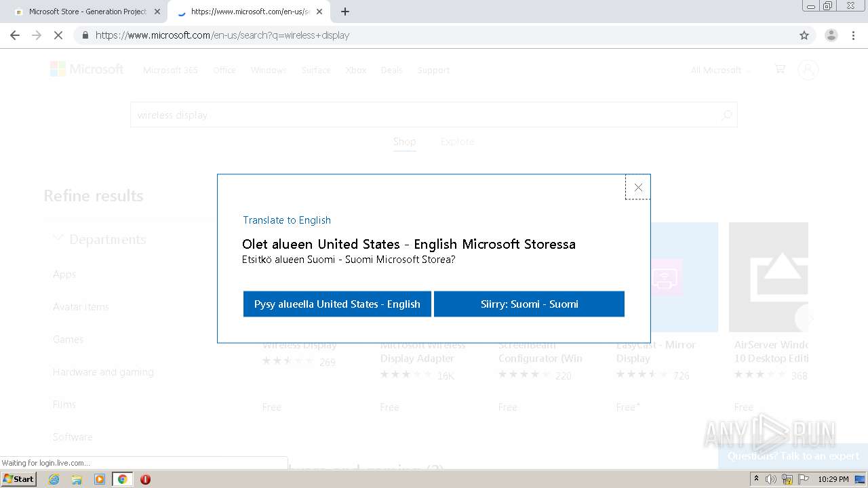Click the address bar URL
868x488 pixels.
pyautogui.click(x=222, y=35)
